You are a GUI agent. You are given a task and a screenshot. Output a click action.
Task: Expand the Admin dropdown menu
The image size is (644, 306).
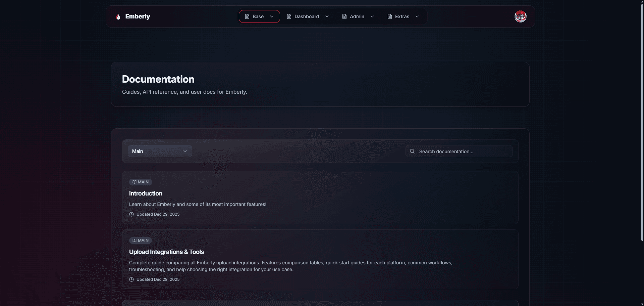(x=372, y=16)
